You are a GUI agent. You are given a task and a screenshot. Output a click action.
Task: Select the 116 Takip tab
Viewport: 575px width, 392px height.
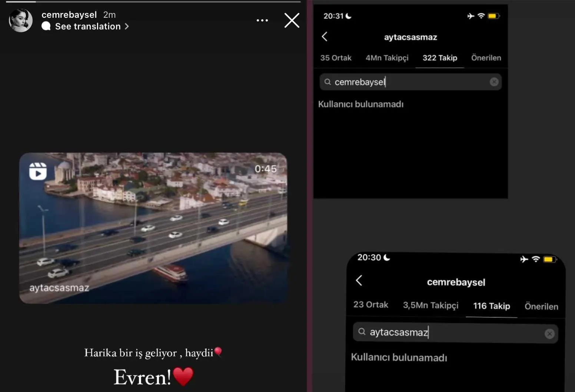(492, 306)
